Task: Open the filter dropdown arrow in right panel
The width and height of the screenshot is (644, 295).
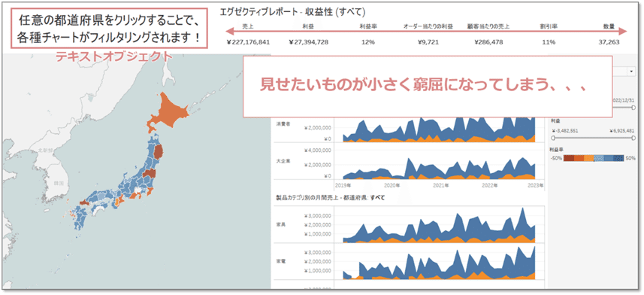Action: pyautogui.click(x=631, y=71)
